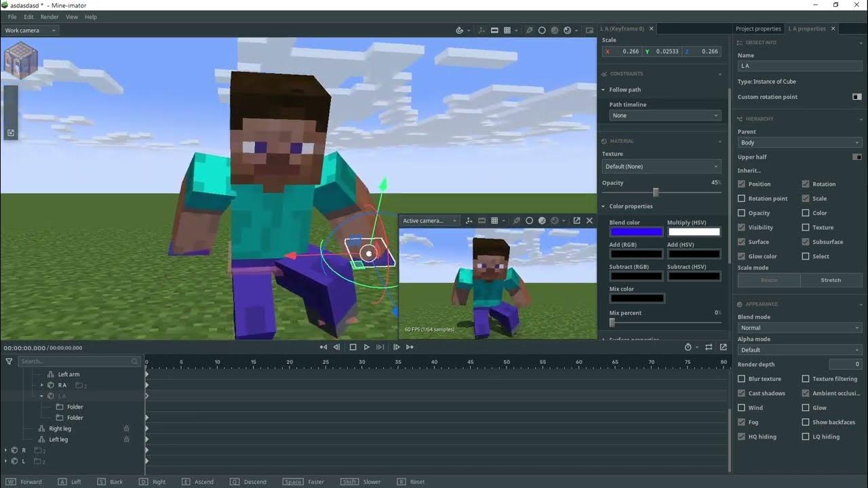This screenshot has width=868, height=488.
Task: Click the timeline filter funnel icon
Action: coord(9,362)
